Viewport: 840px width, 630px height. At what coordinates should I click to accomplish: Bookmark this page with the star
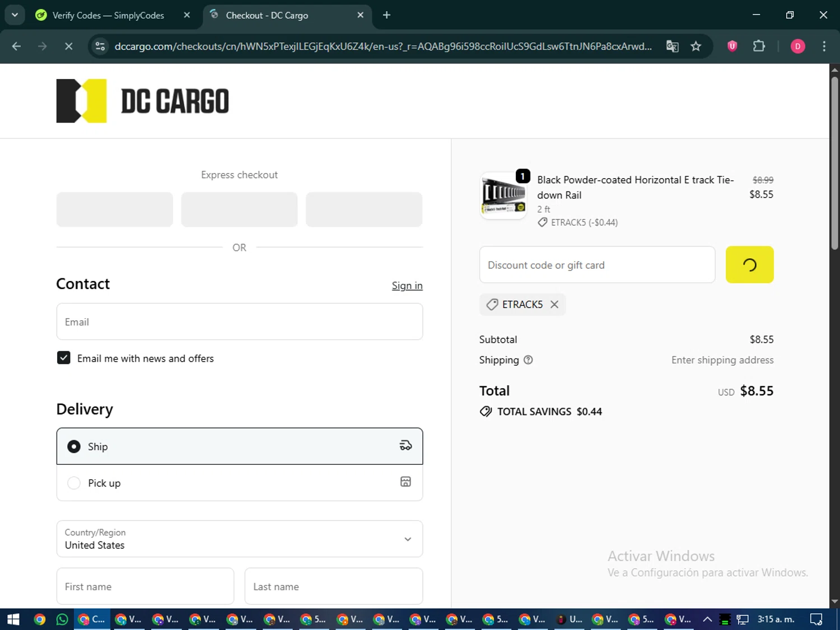pyautogui.click(x=696, y=46)
